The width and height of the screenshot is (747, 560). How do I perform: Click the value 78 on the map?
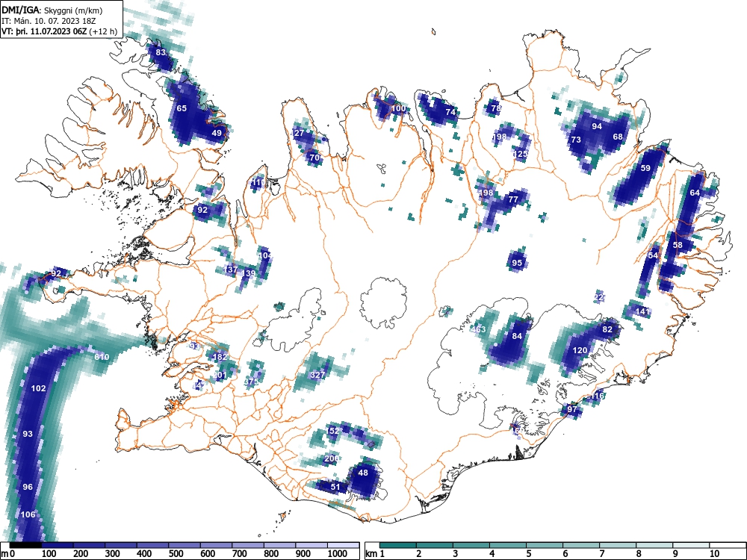coord(497,108)
